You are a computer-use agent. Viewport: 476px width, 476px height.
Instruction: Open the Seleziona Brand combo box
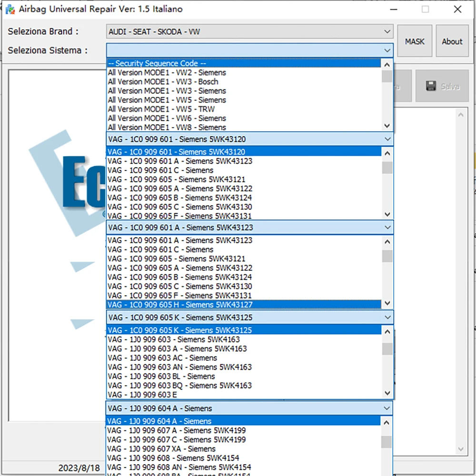point(249,31)
